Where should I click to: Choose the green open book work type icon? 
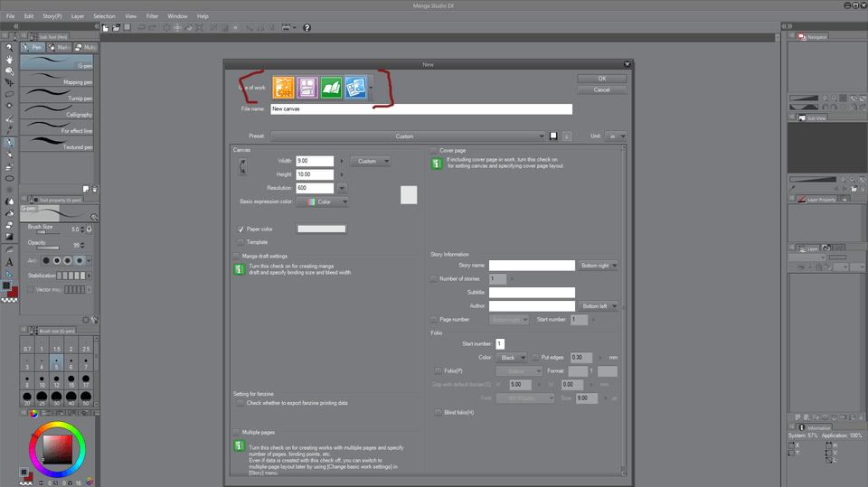tap(331, 88)
